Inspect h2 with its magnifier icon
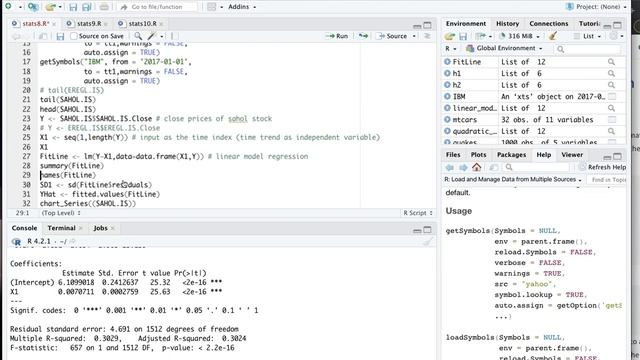 pos(611,85)
